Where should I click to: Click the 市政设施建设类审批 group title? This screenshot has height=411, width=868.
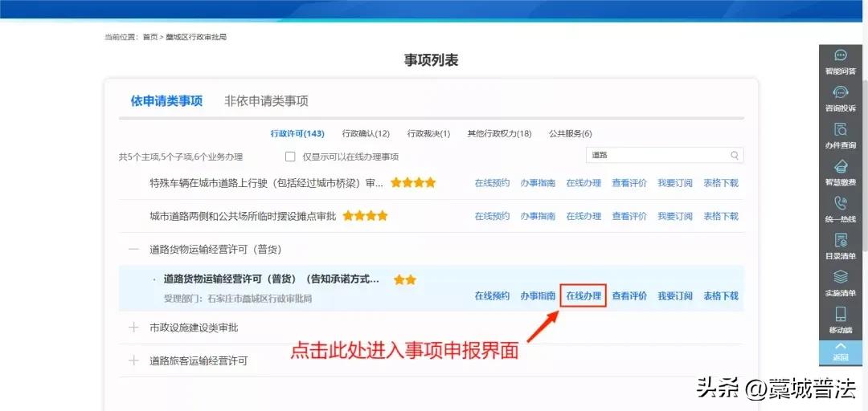(x=194, y=328)
